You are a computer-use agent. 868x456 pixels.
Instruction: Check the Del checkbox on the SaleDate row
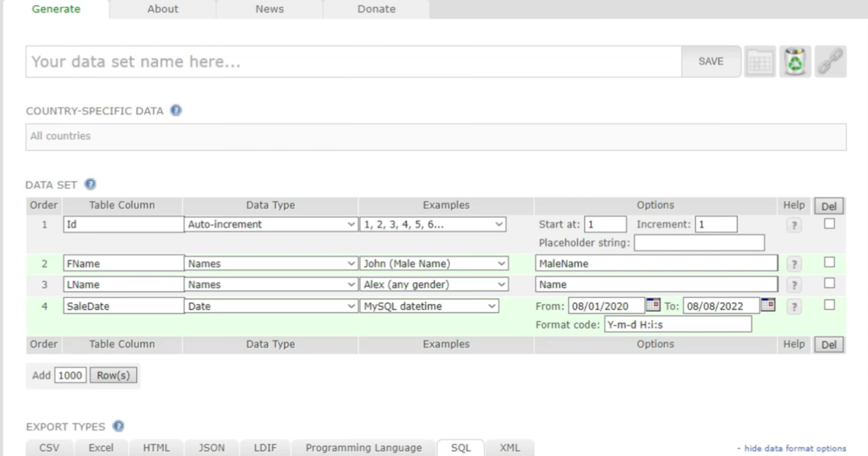tap(829, 303)
